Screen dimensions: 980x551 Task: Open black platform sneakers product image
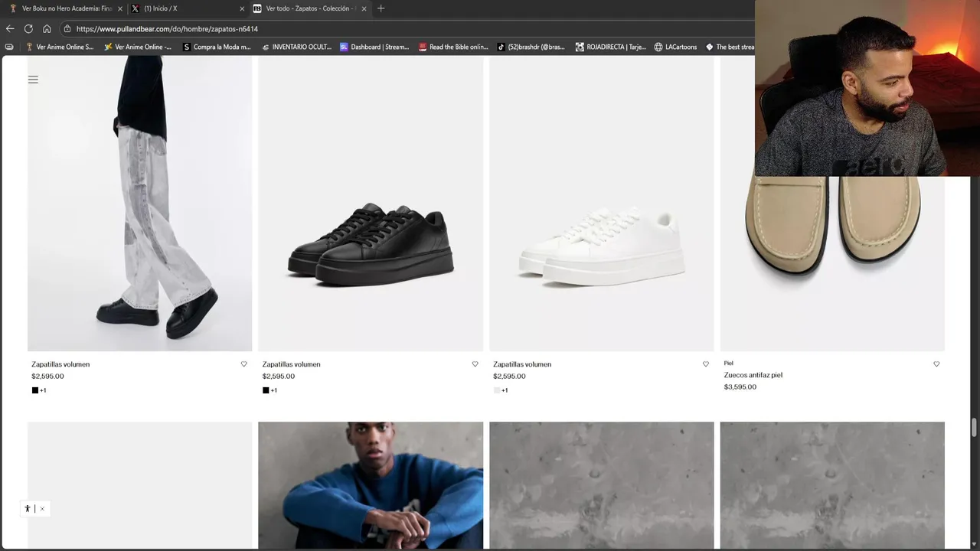371,203
